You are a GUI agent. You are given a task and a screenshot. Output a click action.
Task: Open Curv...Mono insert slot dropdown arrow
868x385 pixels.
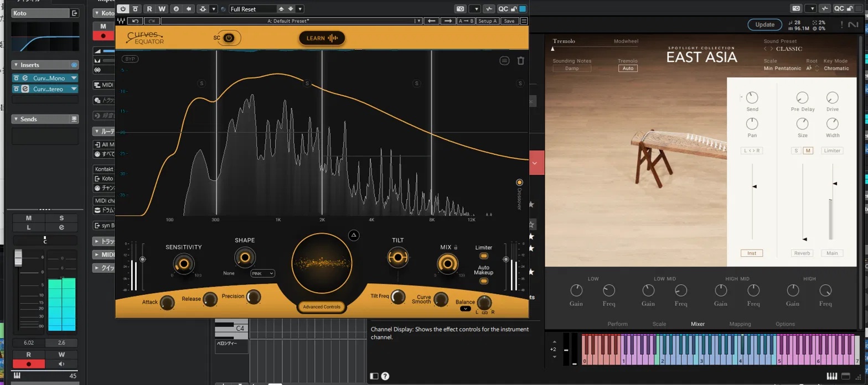tap(74, 78)
